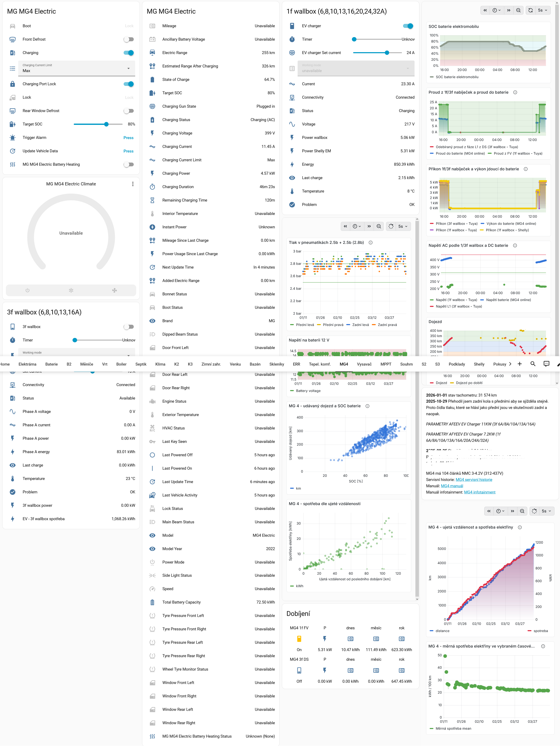Click the 1f wallbox Timer slider knob
This screenshot has height=746, width=560.
click(x=354, y=39)
